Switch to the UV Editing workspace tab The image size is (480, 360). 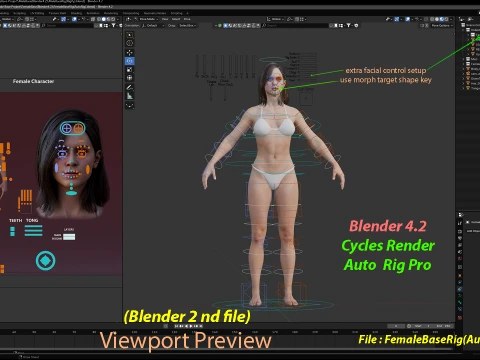37,13
